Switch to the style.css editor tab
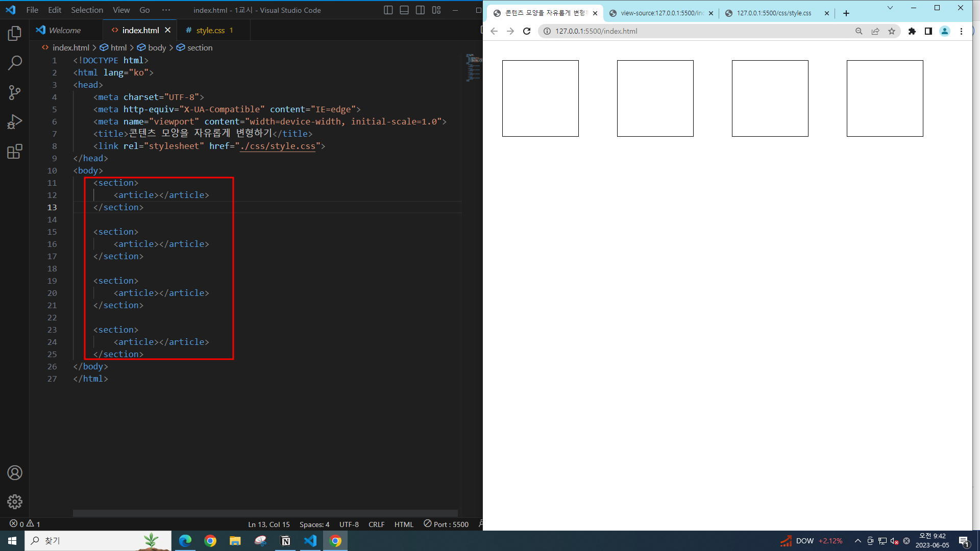Viewport: 980px width, 551px height. coord(210,31)
